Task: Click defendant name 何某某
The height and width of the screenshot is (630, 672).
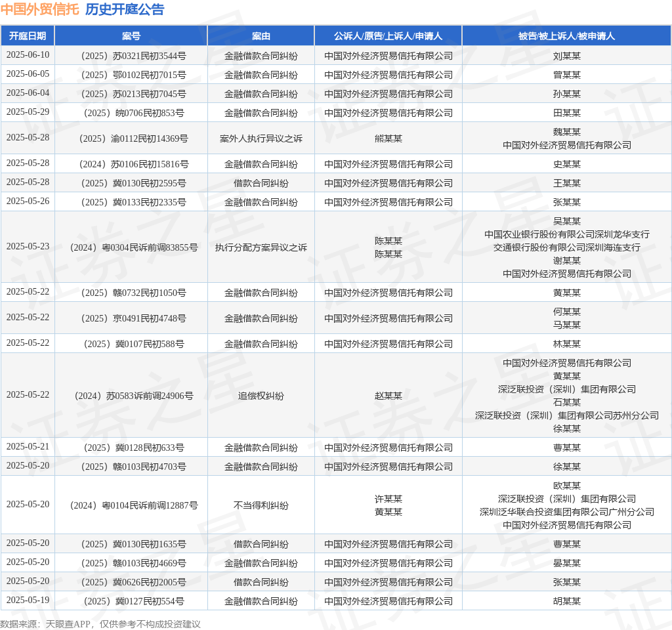Action: [566, 312]
